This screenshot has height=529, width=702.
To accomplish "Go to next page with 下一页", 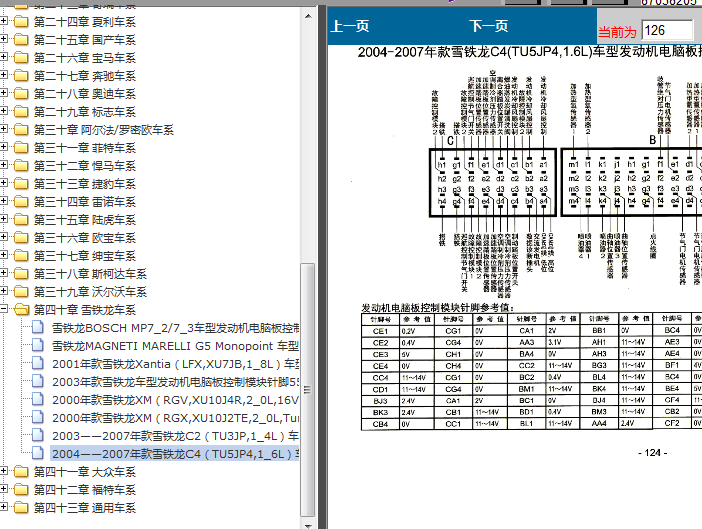I will [488, 26].
